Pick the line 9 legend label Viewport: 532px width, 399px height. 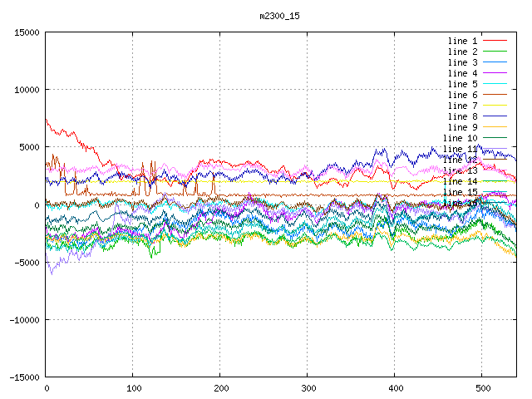click(462, 127)
